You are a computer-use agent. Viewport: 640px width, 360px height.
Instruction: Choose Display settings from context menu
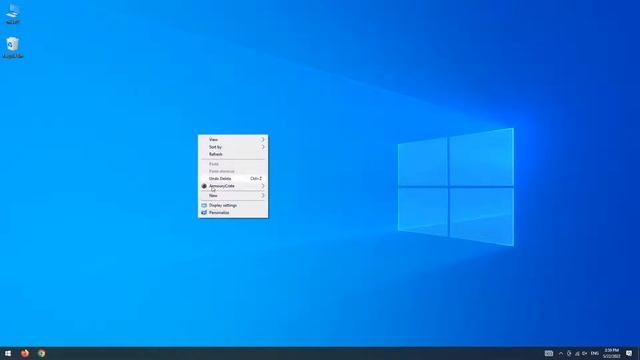[x=233, y=205]
